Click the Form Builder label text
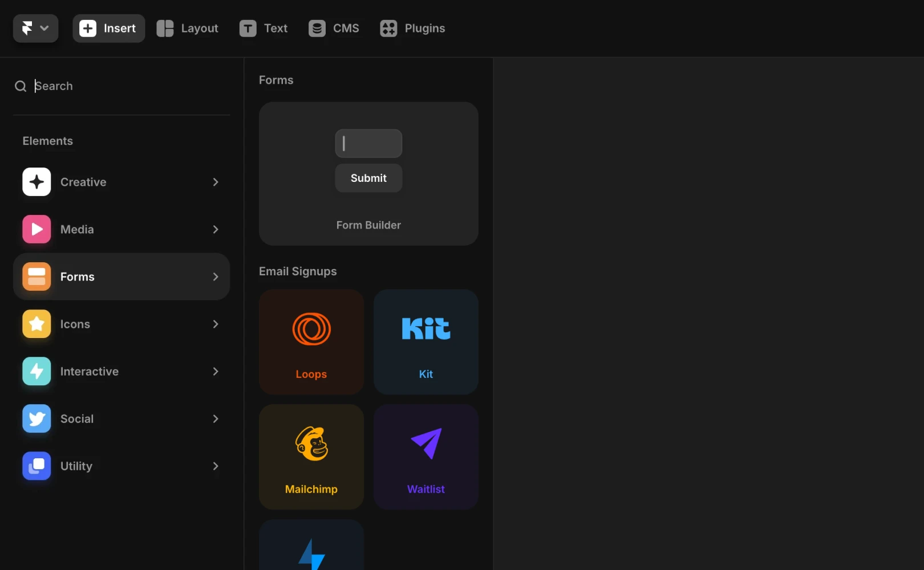The height and width of the screenshot is (570, 924). pos(368,225)
